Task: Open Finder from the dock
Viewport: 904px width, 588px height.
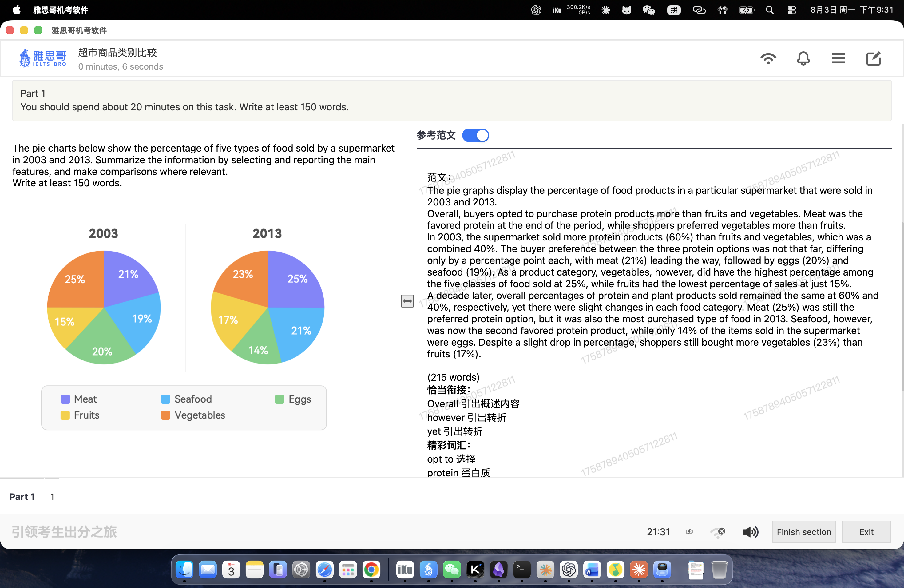Action: (184, 569)
